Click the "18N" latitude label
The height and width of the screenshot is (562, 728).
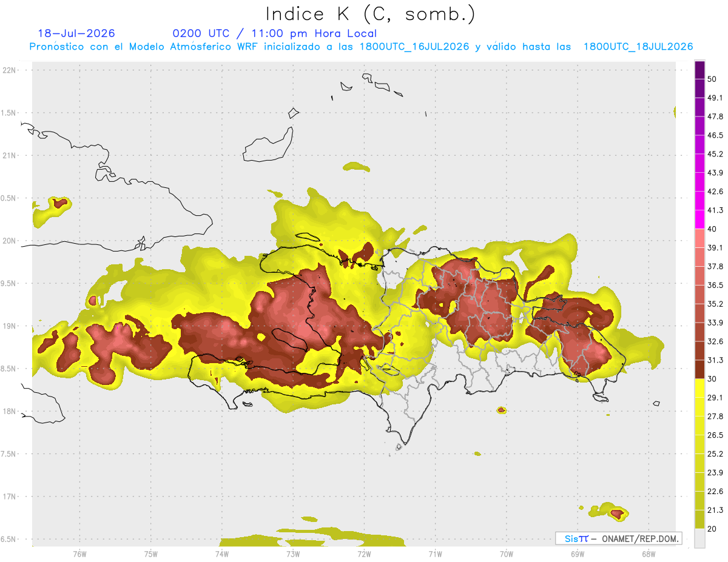pyautogui.click(x=9, y=412)
